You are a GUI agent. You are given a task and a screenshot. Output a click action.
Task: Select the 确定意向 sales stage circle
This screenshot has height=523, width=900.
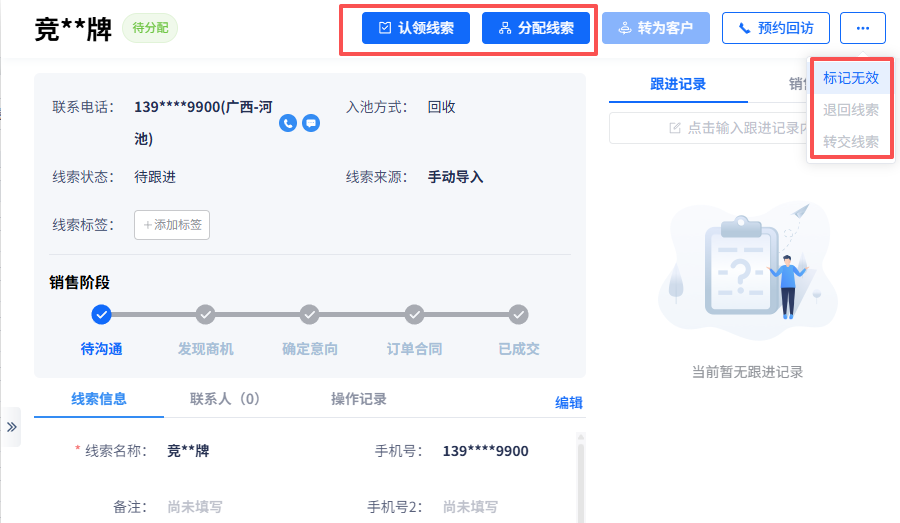click(x=310, y=315)
